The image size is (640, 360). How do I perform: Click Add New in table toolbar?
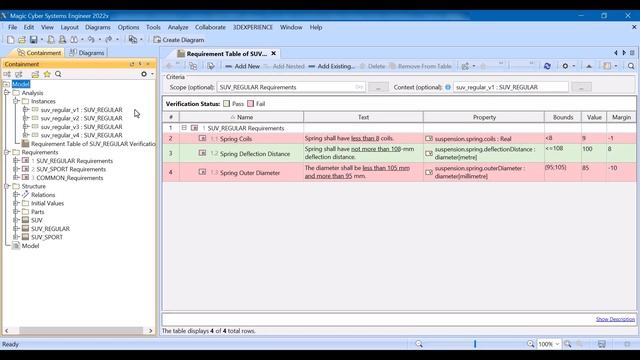pyautogui.click(x=242, y=66)
